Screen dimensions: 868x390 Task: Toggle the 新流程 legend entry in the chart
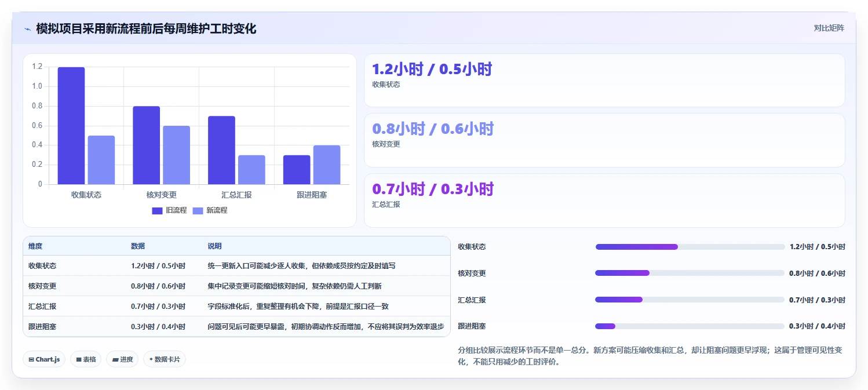pyautogui.click(x=210, y=210)
